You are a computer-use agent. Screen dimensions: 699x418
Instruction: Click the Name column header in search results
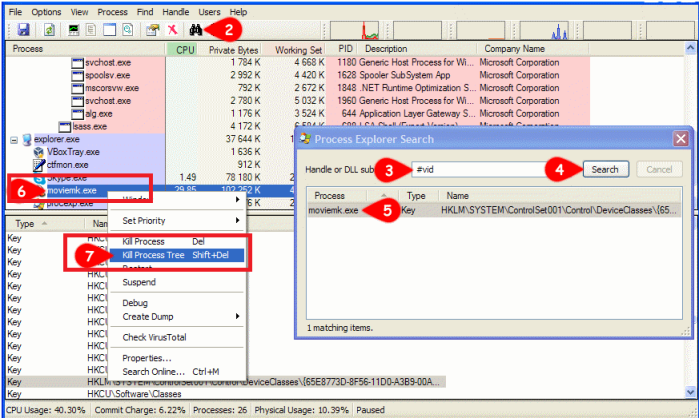(x=559, y=196)
